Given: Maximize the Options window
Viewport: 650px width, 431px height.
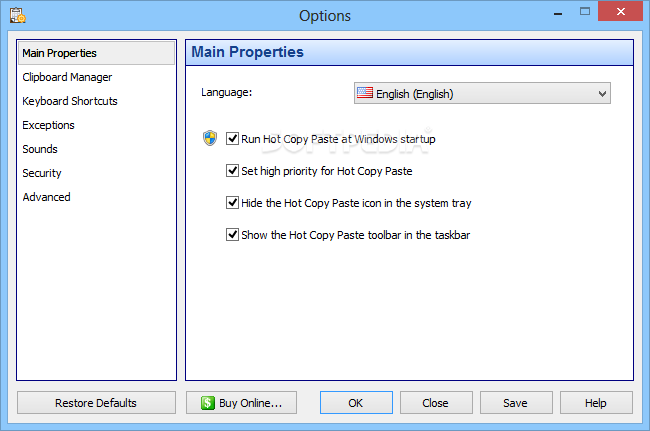Looking at the screenshot, I should click(585, 12).
